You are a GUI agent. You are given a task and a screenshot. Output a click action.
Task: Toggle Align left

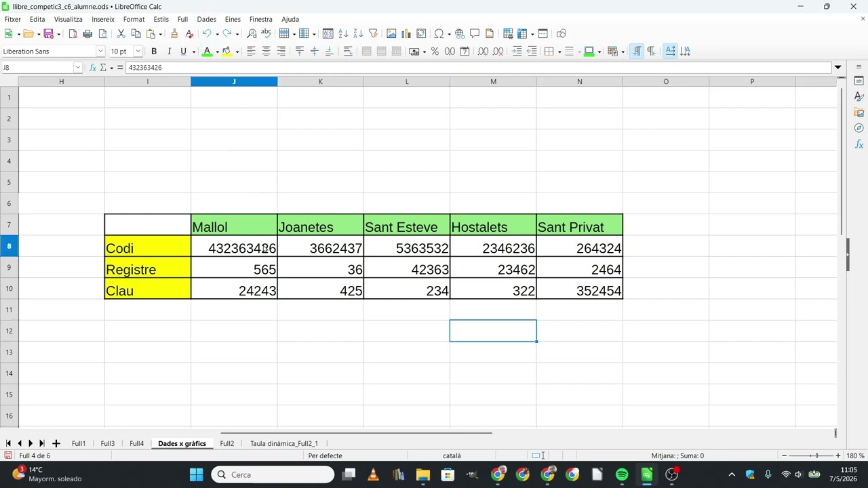tap(251, 52)
